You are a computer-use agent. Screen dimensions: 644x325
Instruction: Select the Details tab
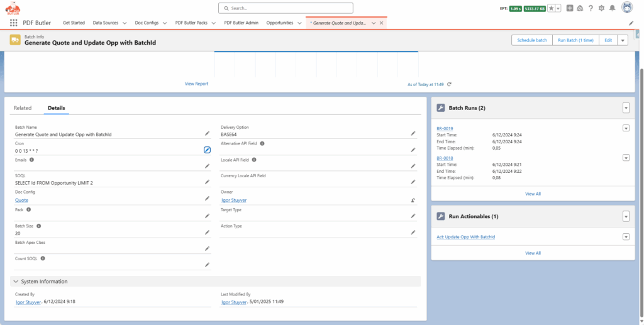click(56, 108)
